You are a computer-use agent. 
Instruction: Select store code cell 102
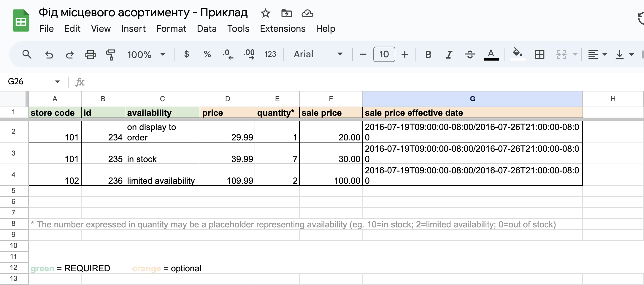click(55, 175)
